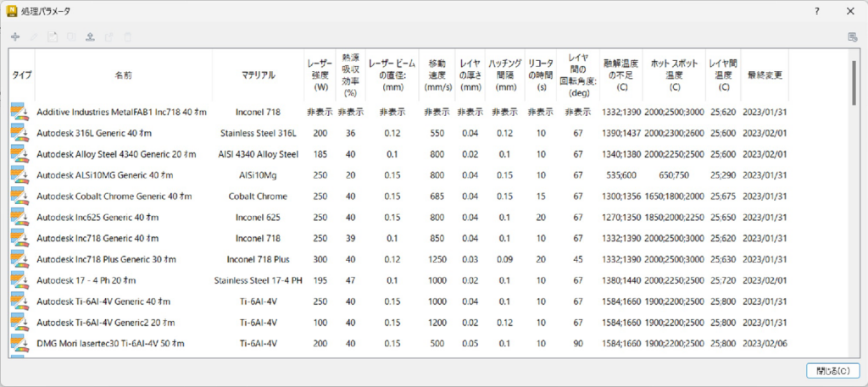This screenshot has height=387, width=868.
Task: Click the type icon for Cobalt Chrome Generic row
Action: [20, 196]
